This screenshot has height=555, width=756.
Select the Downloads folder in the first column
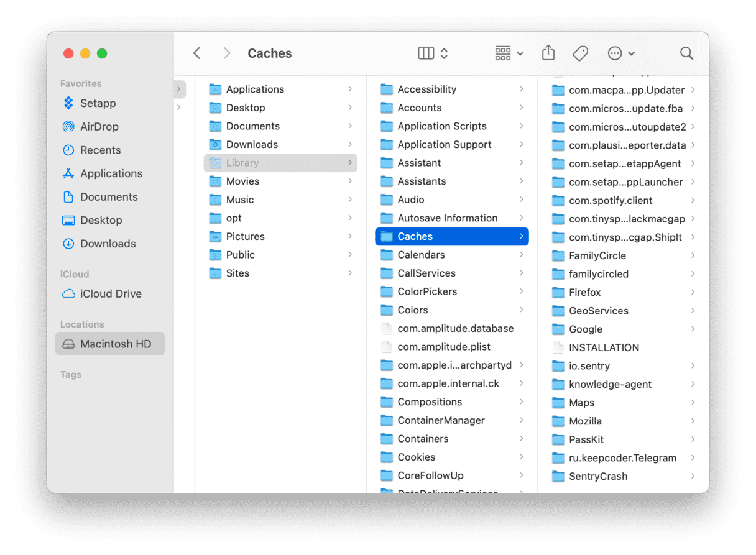252,144
